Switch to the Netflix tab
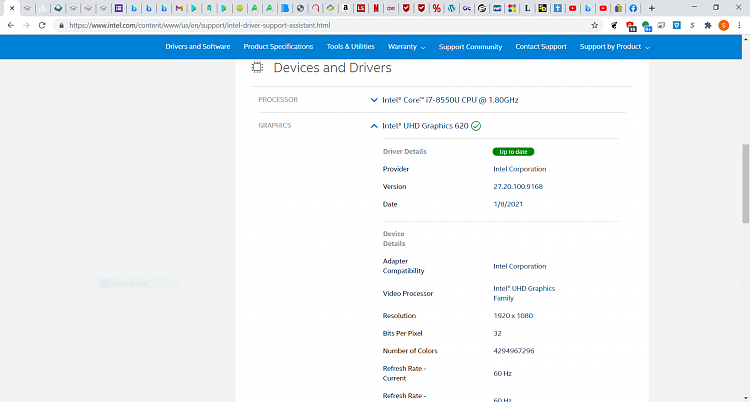750x402 pixels. pyautogui.click(x=376, y=8)
